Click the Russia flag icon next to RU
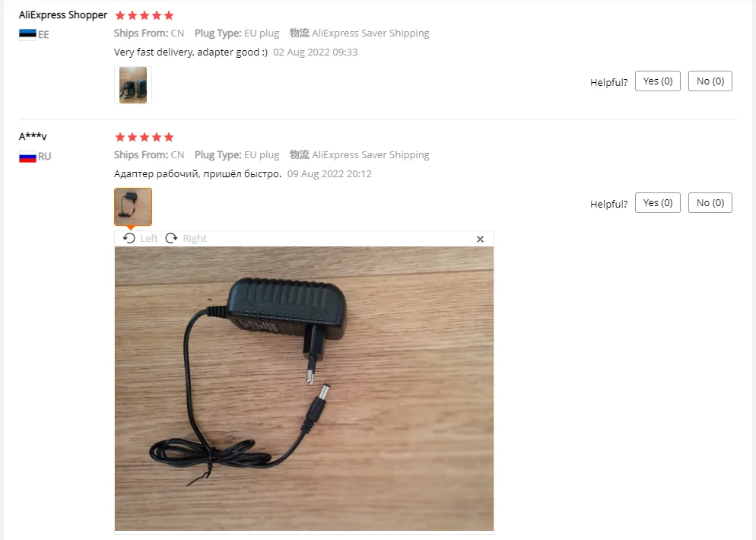 [x=27, y=156]
